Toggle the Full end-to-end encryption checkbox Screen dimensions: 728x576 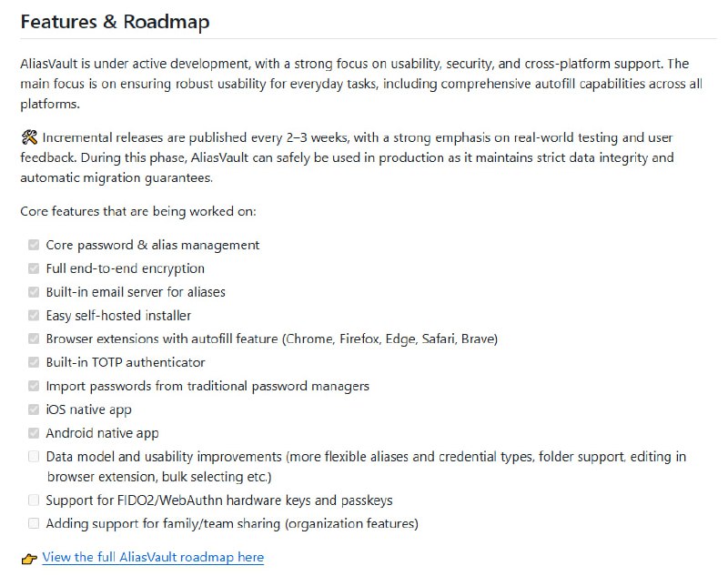[x=34, y=268]
